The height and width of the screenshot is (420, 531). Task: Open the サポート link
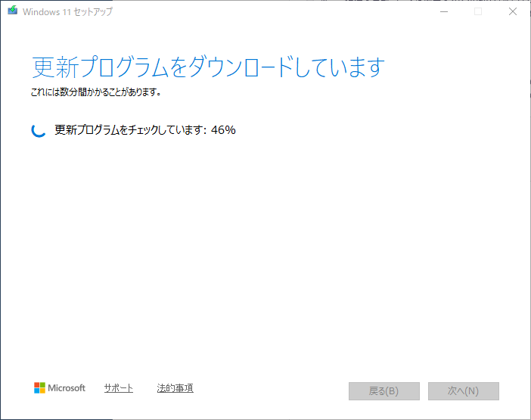tap(119, 387)
